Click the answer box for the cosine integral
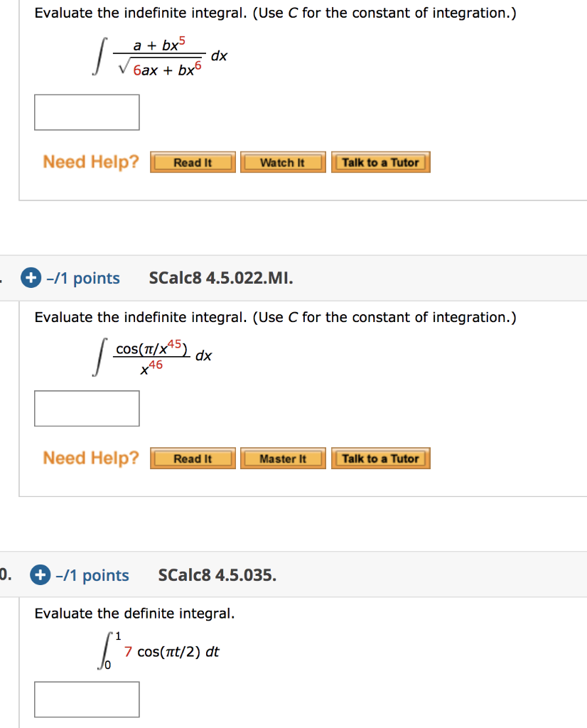This screenshot has height=728, width=587. point(86,408)
